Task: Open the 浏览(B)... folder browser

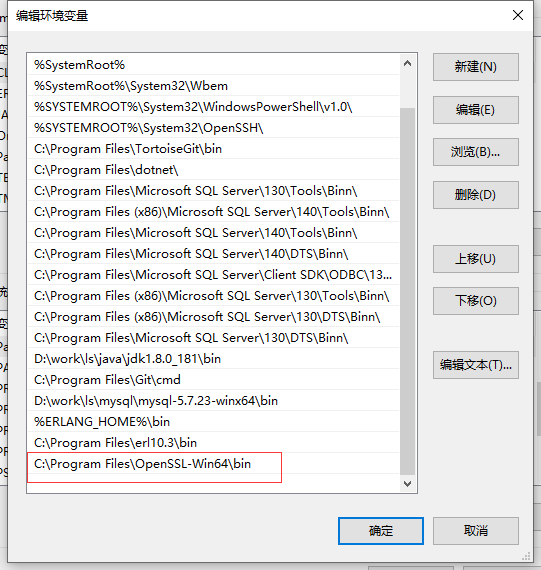Action: pyautogui.click(x=476, y=152)
